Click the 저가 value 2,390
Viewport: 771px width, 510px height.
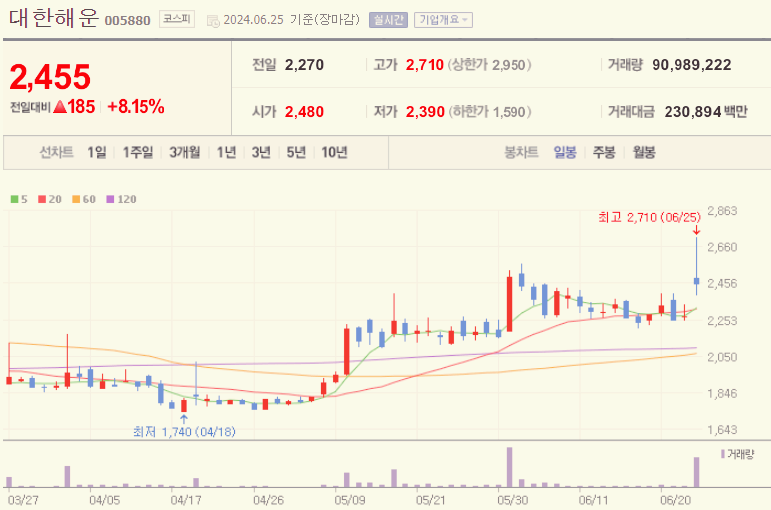tap(425, 112)
